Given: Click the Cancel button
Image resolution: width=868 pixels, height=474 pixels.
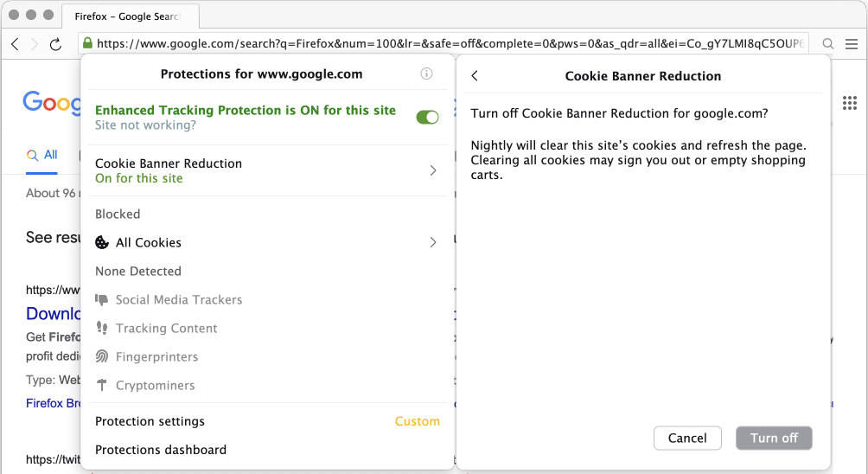Looking at the screenshot, I should point(687,439).
